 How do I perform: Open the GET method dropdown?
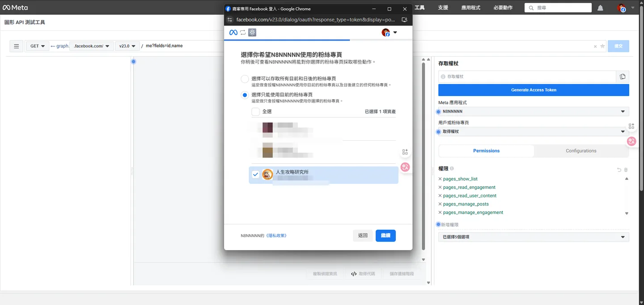(x=37, y=46)
